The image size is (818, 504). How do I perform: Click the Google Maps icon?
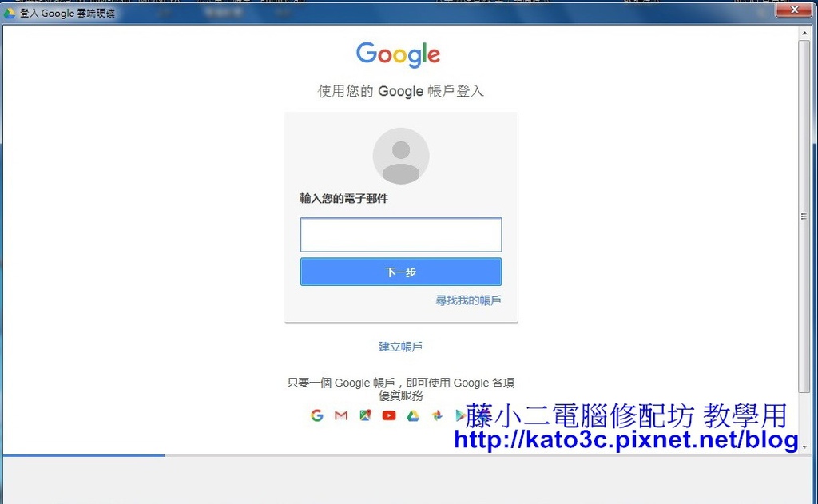[365, 415]
